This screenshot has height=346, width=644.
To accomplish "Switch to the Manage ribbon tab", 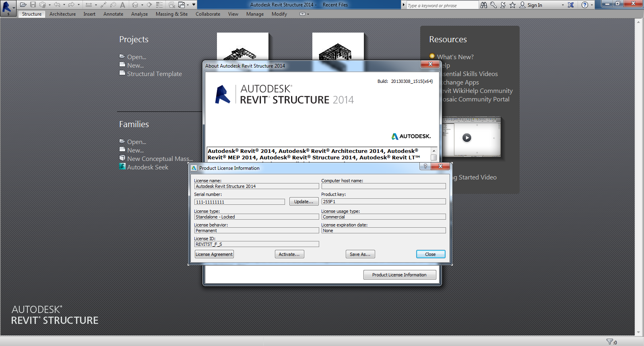I will pos(255,14).
